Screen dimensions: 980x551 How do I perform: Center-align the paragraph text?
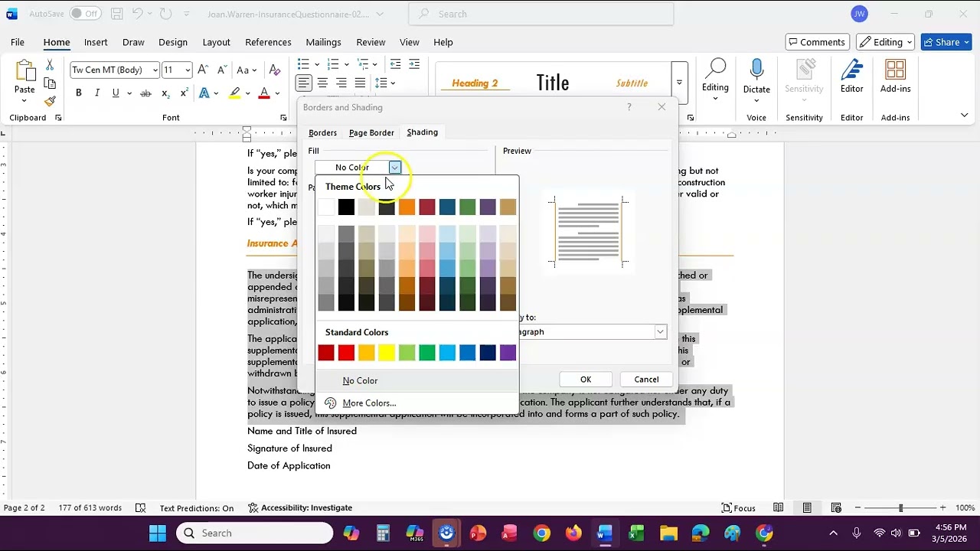tap(323, 83)
